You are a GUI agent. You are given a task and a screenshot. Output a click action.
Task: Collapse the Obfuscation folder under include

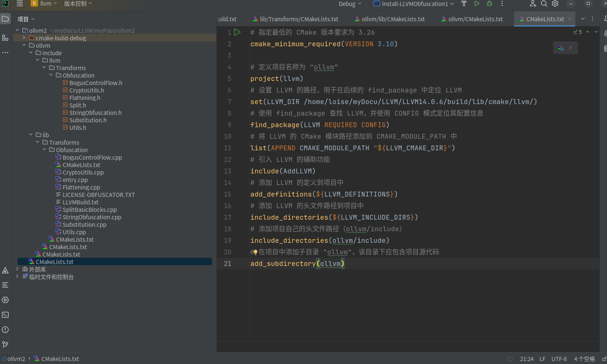[51, 75]
